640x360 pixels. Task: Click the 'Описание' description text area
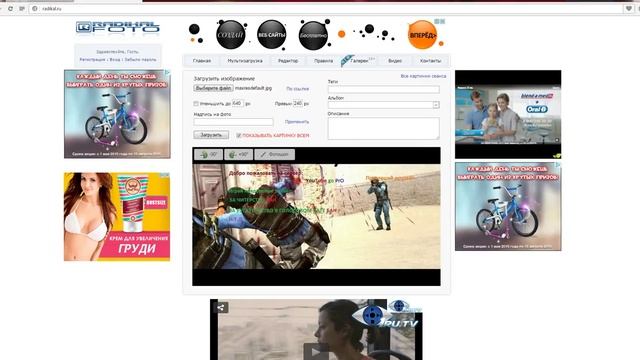point(384,129)
